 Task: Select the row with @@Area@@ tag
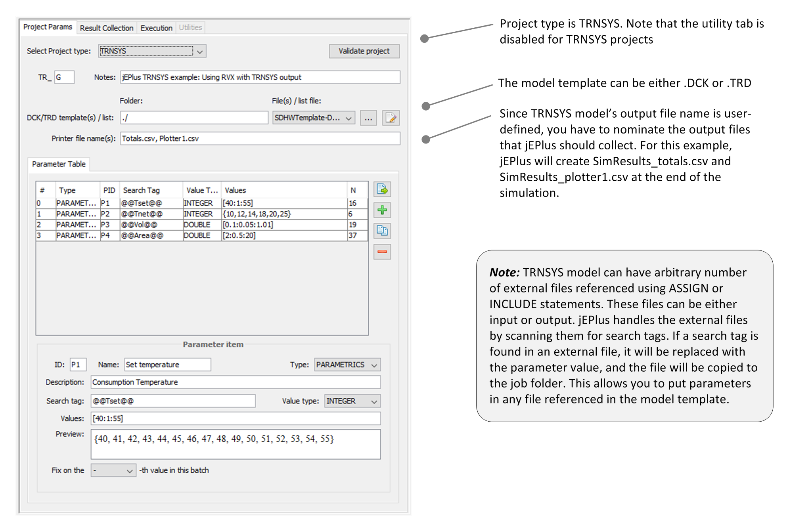click(x=202, y=235)
